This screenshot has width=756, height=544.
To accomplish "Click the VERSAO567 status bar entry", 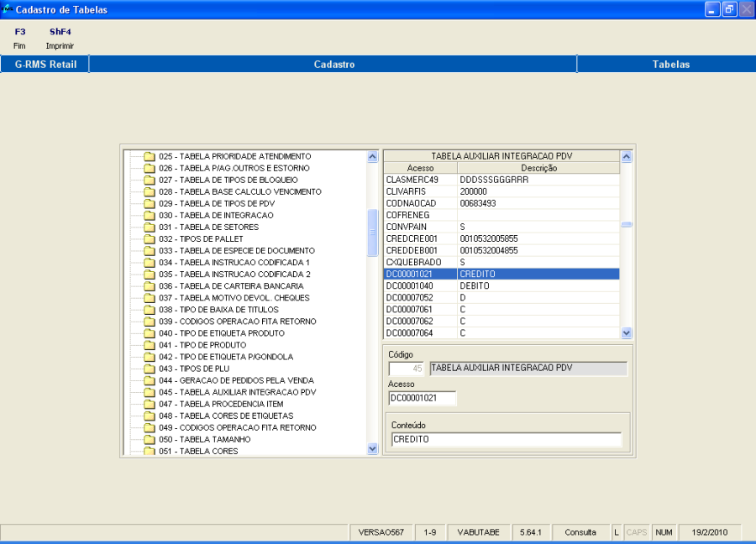I will 381,532.
